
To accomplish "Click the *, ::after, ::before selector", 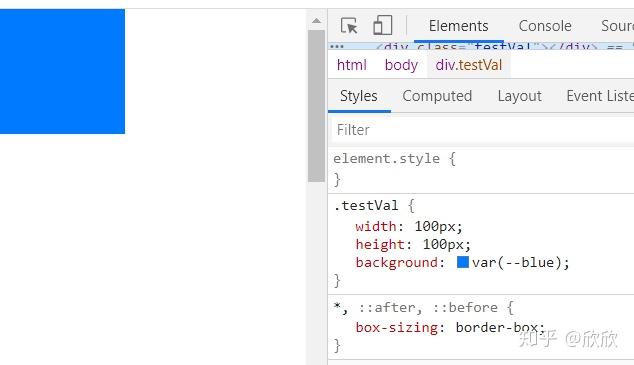I will tap(415, 308).
